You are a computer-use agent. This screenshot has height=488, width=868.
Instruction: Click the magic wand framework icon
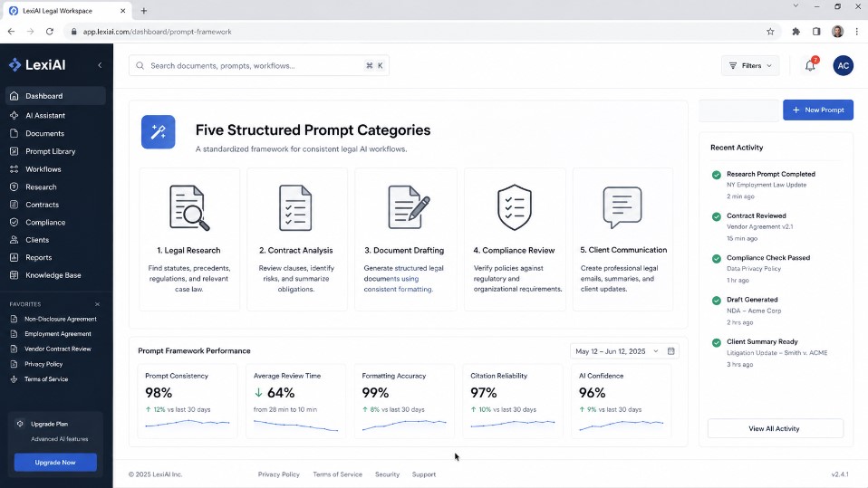pos(159,131)
